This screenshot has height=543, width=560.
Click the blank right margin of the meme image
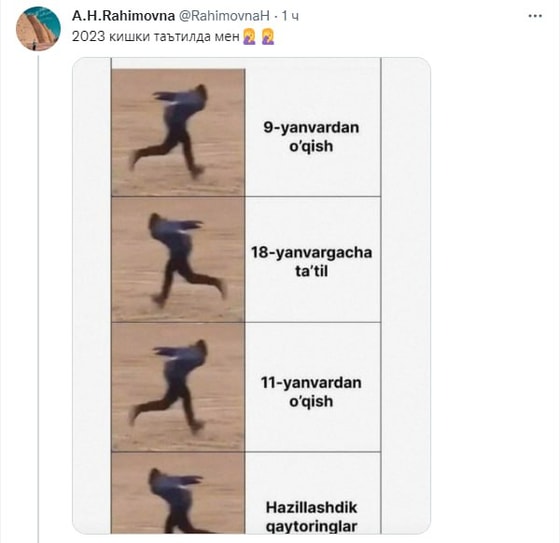[x=406, y=296]
